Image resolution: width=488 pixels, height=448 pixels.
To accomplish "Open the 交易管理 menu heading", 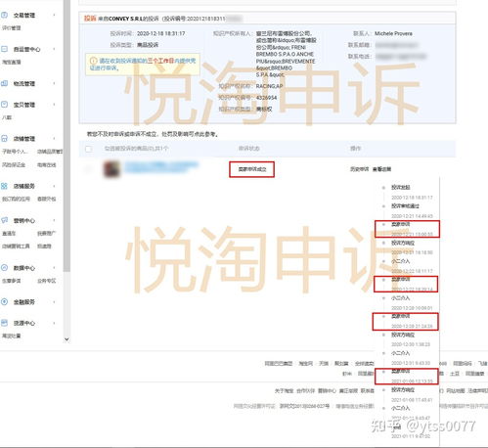I will (24, 16).
